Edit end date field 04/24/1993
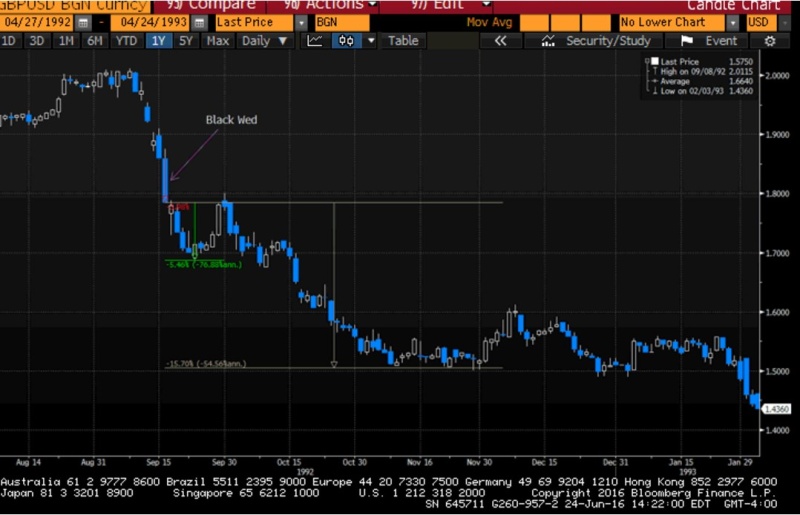The image size is (800, 515). (152, 22)
